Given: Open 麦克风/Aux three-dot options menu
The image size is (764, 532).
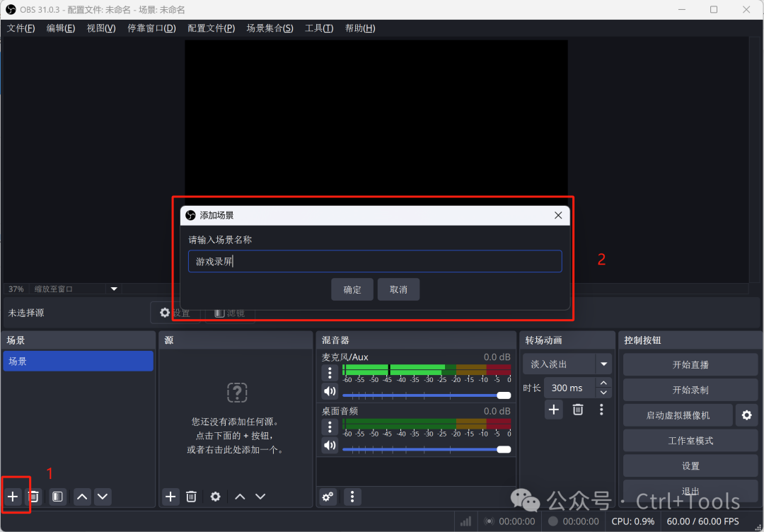Looking at the screenshot, I should point(330,372).
